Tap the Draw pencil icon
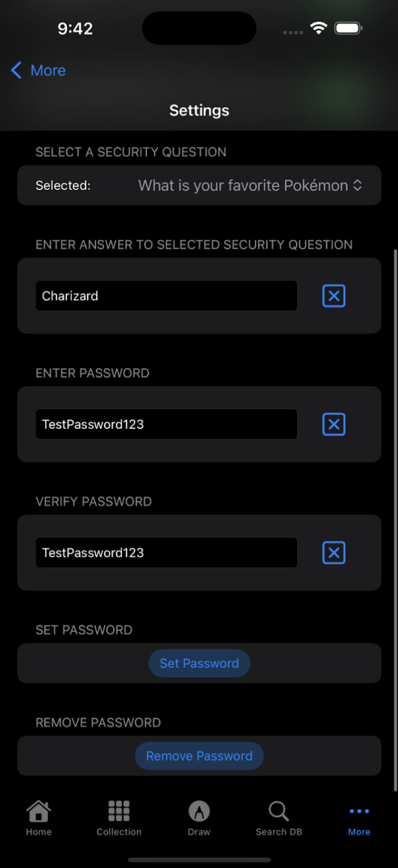The image size is (398, 868). point(199,810)
